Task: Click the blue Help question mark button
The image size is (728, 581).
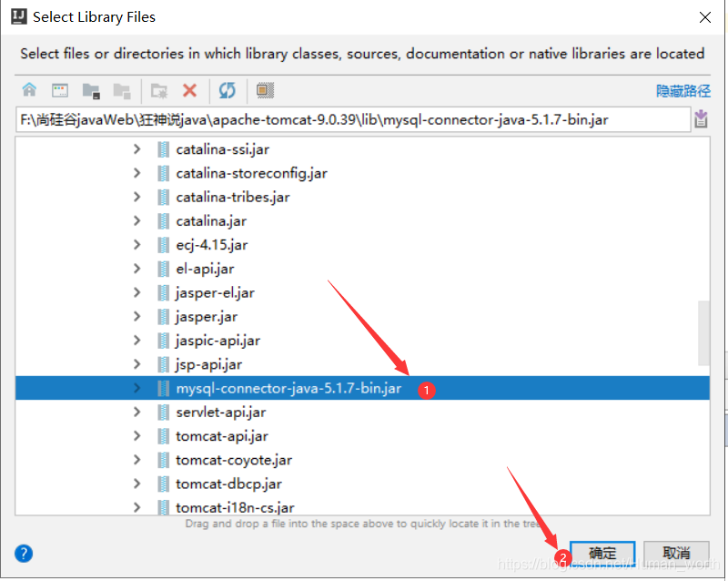Action: coord(24,553)
